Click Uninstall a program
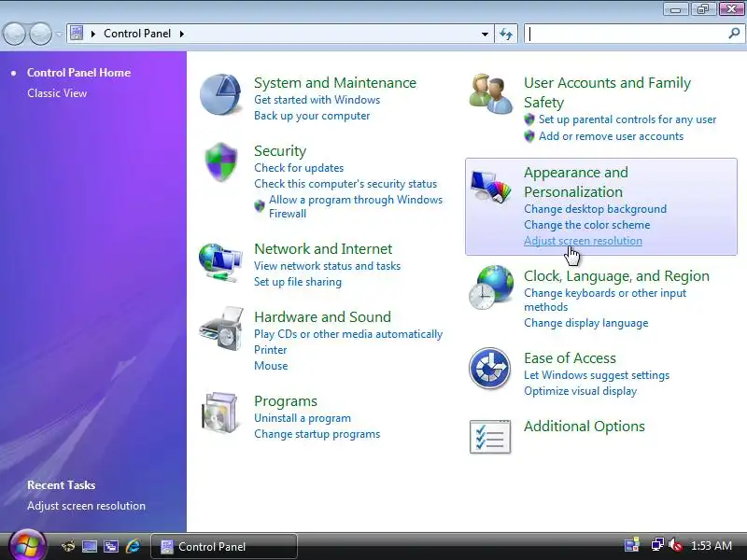Image resolution: width=747 pixels, height=560 pixels. (x=303, y=418)
